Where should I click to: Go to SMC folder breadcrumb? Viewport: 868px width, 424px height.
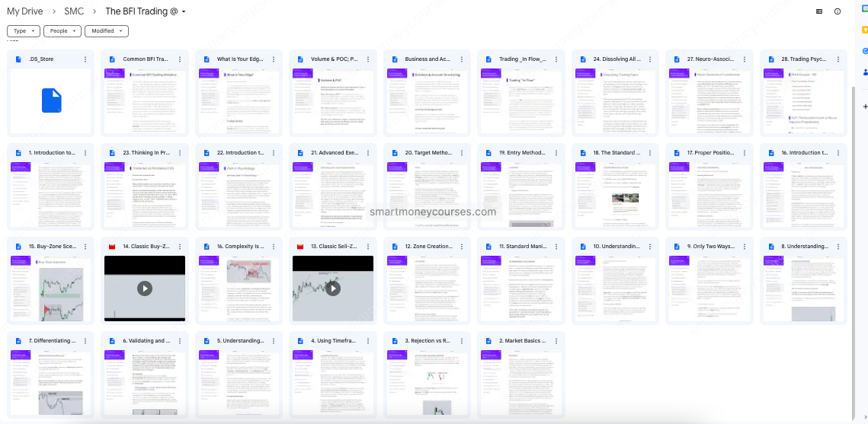point(74,11)
